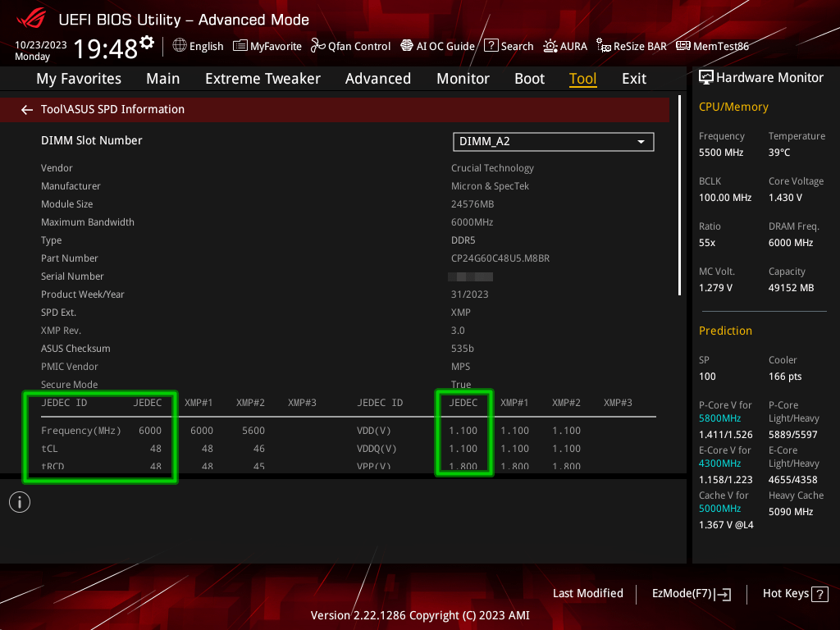This screenshot has height=630, width=840.
Task: Select the Part Number CP24G60C48U5.M8BR
Action: click(x=500, y=258)
